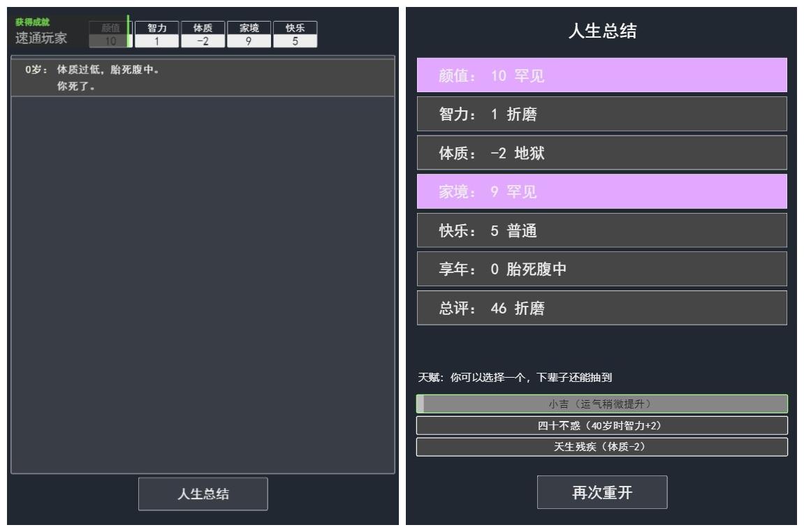804x532 pixels.
Task: Click the 人生总结 title heading
Action: 603,31
